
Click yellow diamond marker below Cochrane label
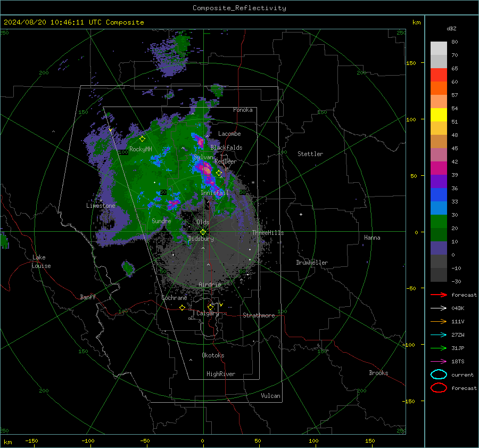[x=183, y=307]
